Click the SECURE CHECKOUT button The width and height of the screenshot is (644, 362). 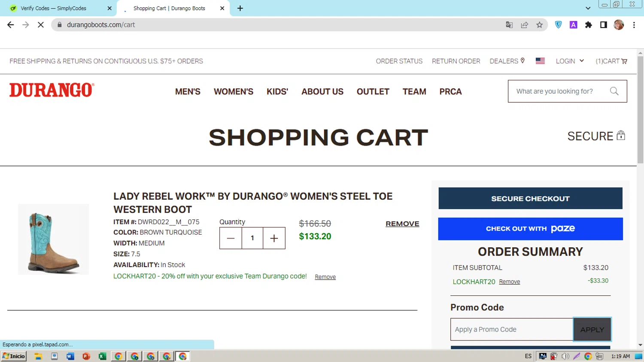530,198
